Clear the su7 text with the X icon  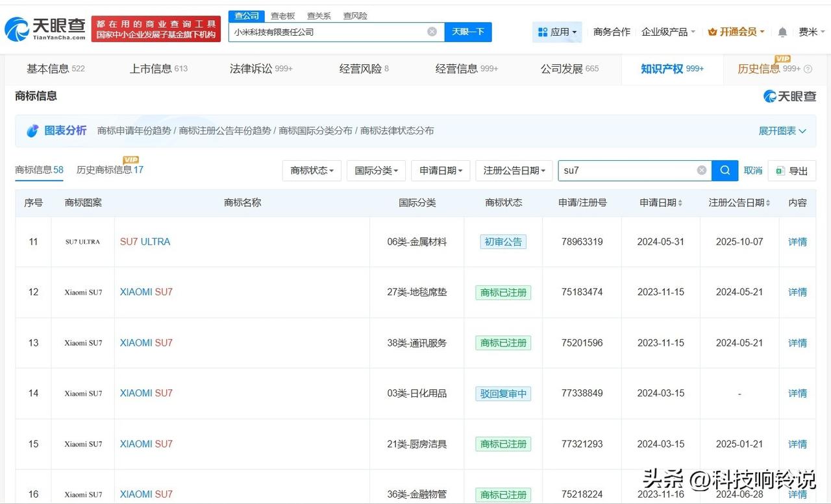(x=701, y=170)
